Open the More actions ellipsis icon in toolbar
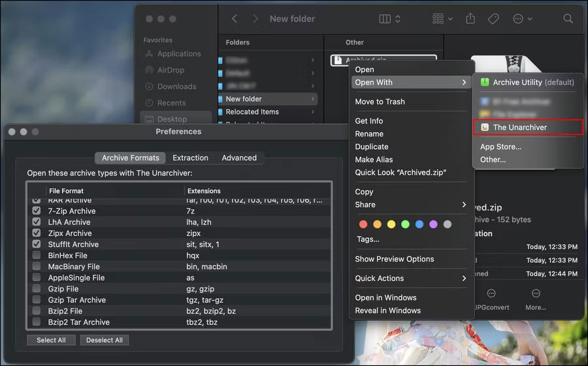588x366 pixels. coord(518,19)
